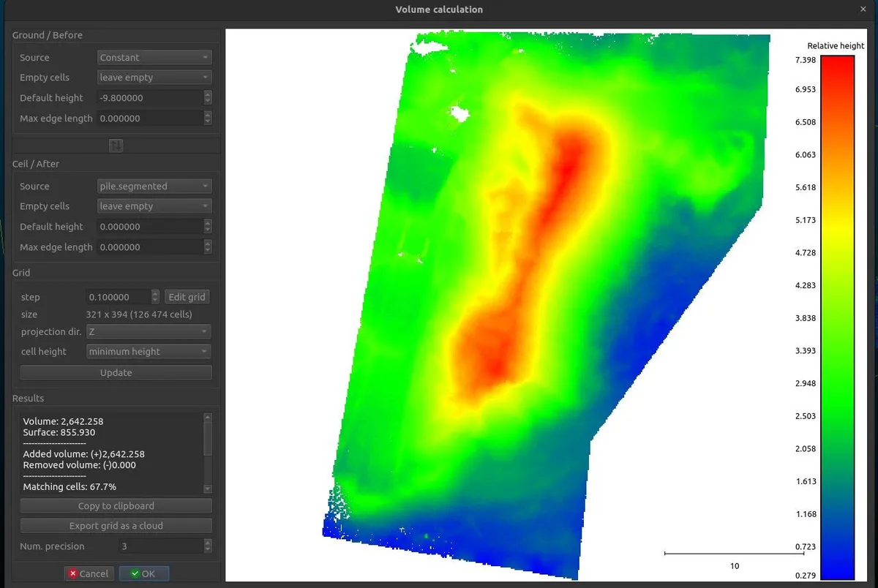Click the Volume calculation title bar
This screenshot has width=878, height=588.
pos(439,10)
